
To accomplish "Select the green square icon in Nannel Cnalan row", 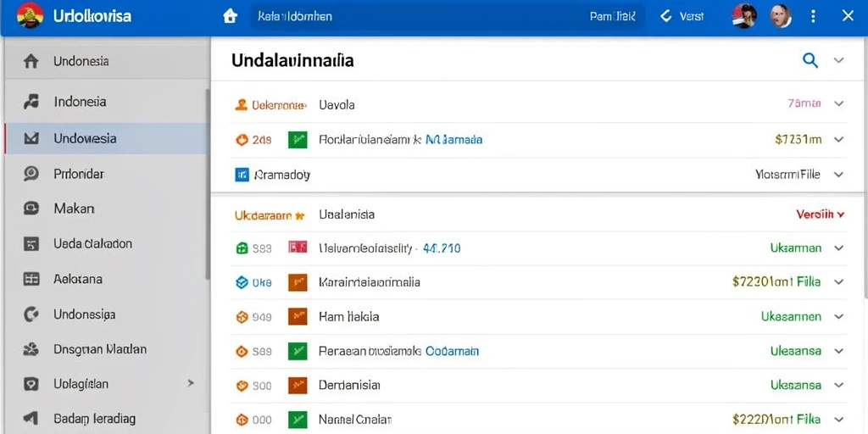I will coord(298,419).
